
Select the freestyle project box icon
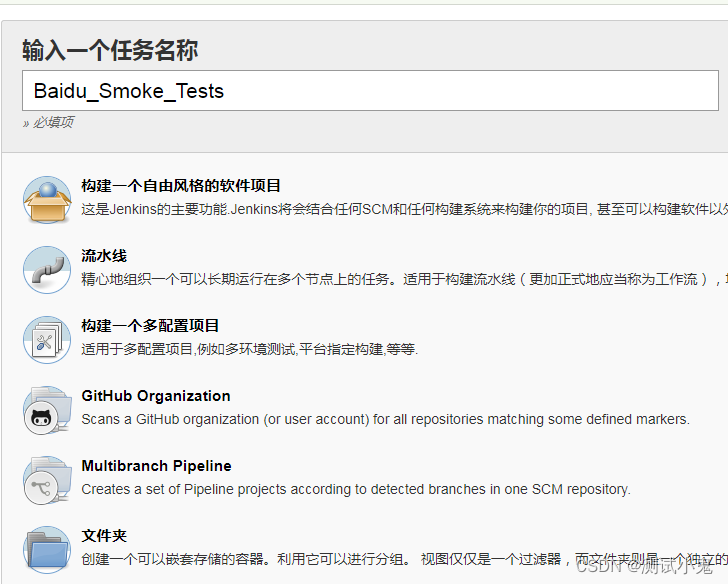pos(47,200)
